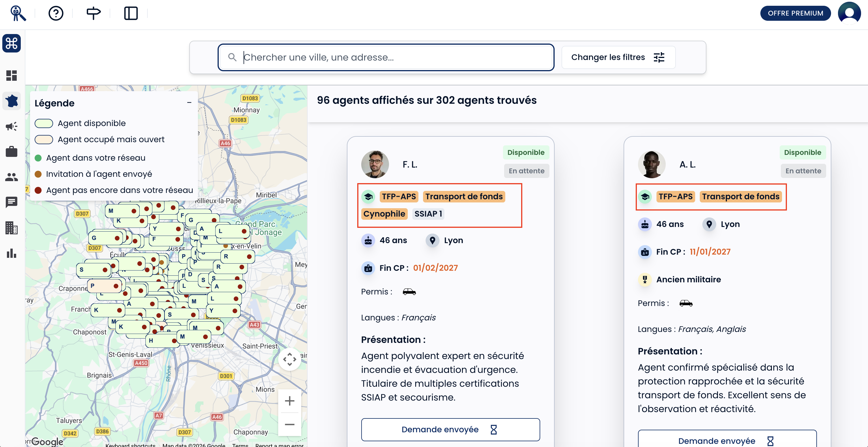
Task: Click the name F. L.
Action: pos(410,164)
